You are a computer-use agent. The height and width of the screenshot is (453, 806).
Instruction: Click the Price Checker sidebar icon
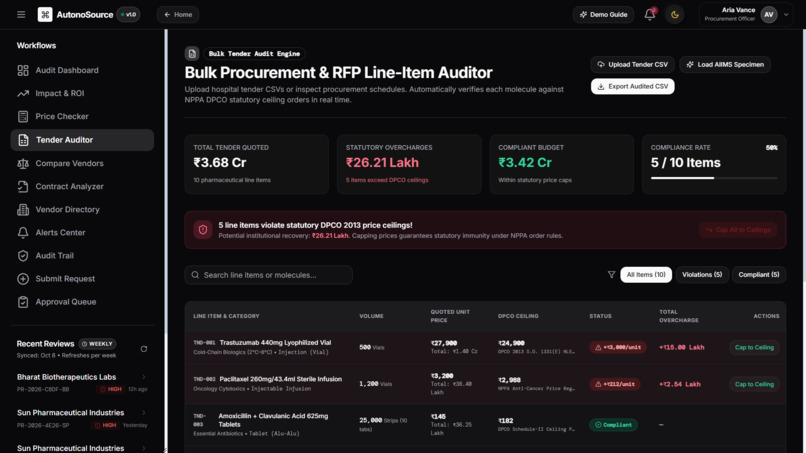pyautogui.click(x=23, y=116)
